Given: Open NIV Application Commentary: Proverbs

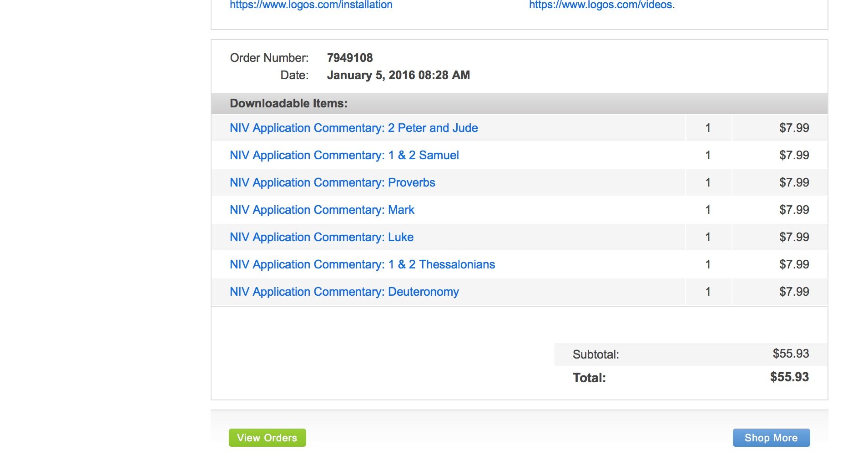Looking at the screenshot, I should [332, 182].
